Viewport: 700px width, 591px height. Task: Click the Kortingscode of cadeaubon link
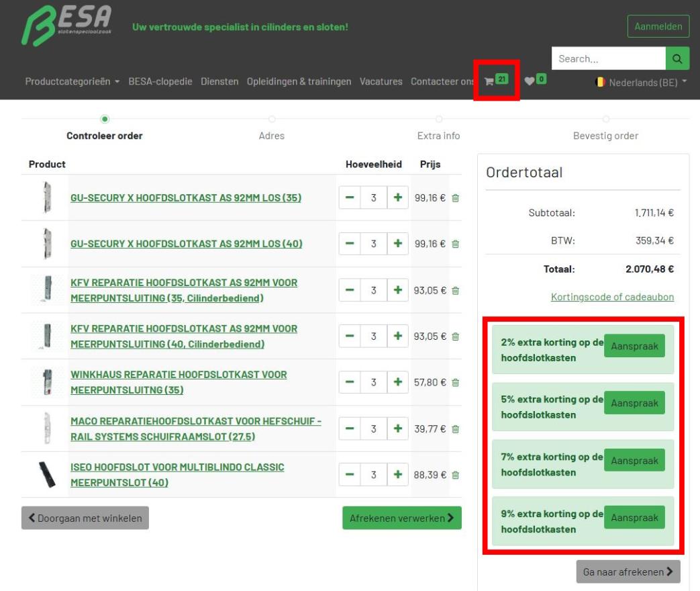612,297
